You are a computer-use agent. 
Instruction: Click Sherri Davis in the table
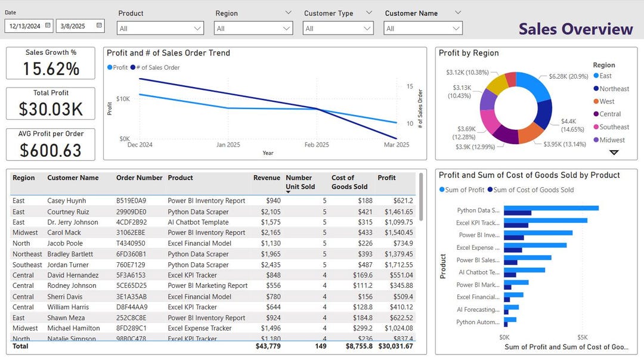pyautogui.click(x=65, y=296)
